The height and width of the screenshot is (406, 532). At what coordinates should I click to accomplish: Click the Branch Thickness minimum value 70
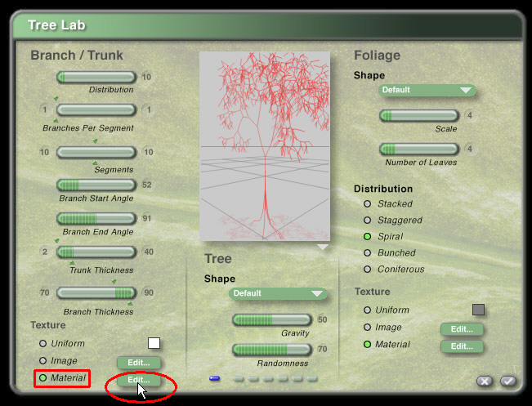tap(45, 292)
